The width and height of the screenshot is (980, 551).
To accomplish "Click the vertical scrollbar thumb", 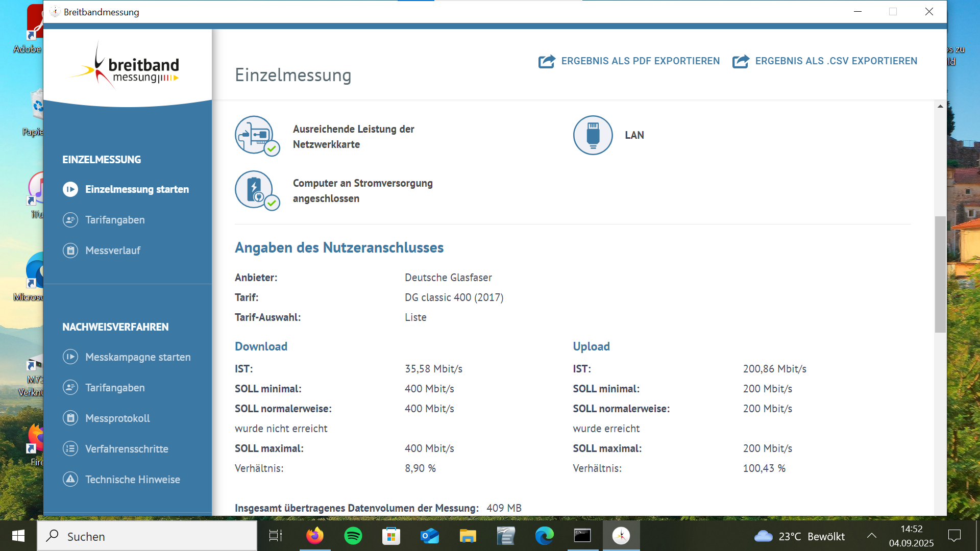I will (x=940, y=274).
